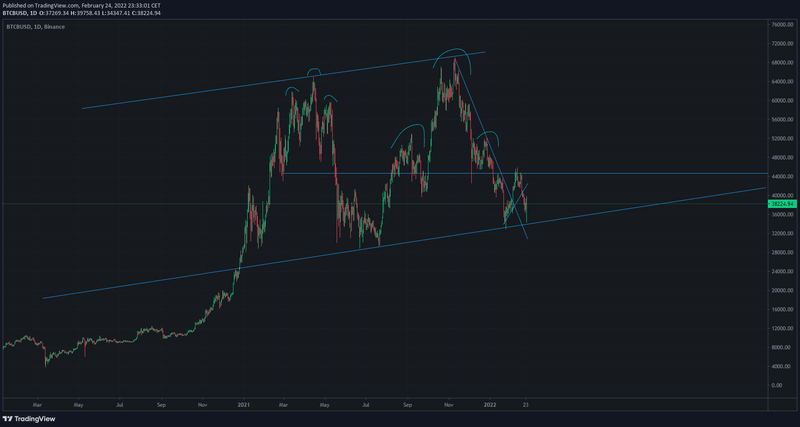Click the 56000.00 price axis label
Image resolution: width=800 pixels, height=427 pixels.
coord(781,119)
